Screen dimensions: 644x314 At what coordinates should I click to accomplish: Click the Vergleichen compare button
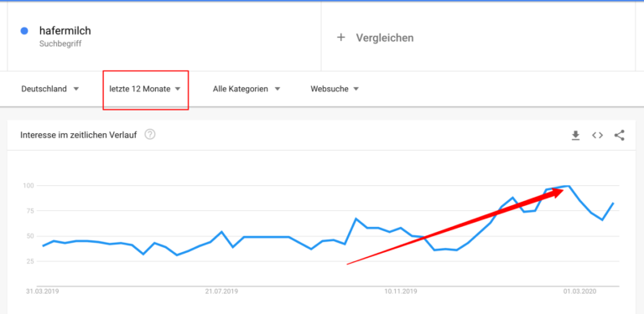375,38
